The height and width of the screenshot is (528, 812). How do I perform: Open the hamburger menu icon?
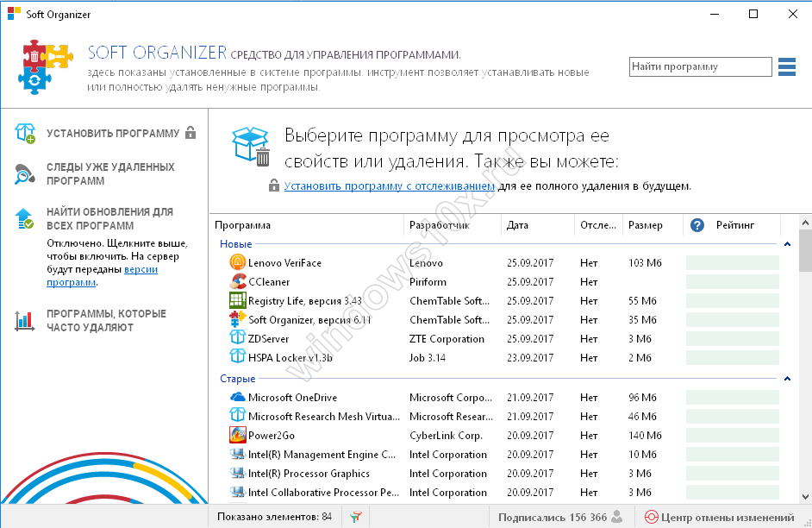coord(786,66)
